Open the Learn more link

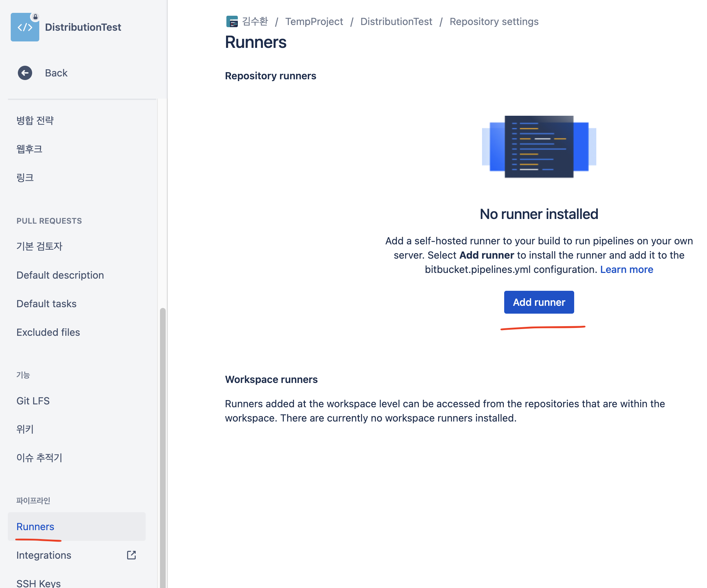626,269
